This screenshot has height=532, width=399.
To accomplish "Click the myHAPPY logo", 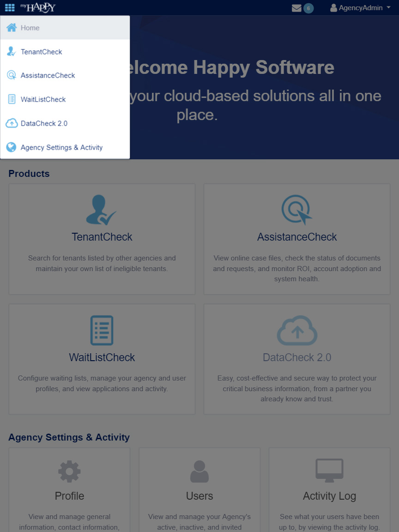I will 38,7.
